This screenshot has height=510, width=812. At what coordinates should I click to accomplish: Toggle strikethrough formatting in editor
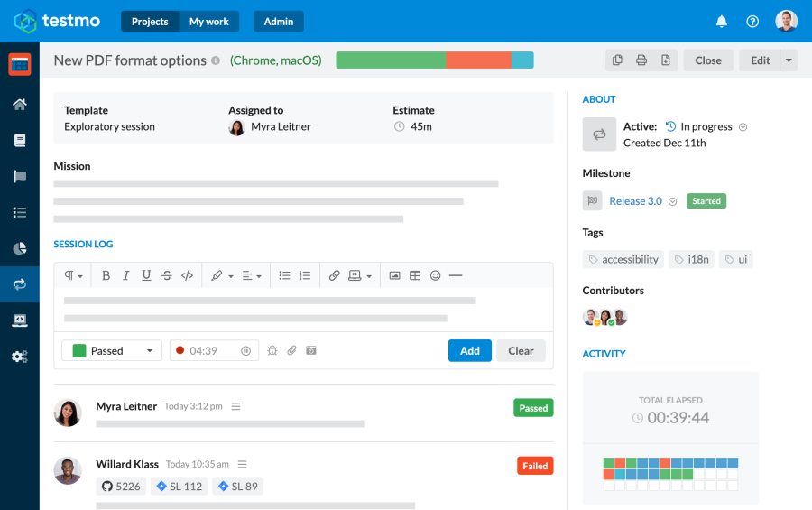[166, 275]
